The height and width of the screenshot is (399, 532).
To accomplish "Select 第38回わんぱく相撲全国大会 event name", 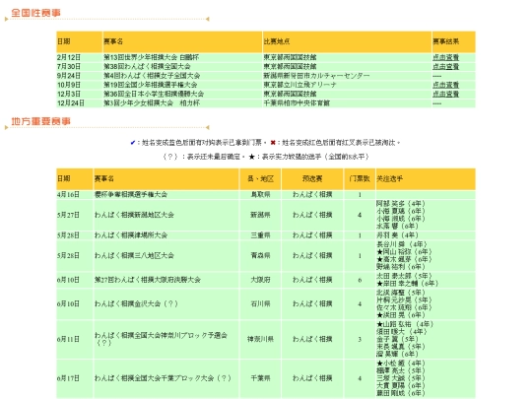I will pos(147,67).
